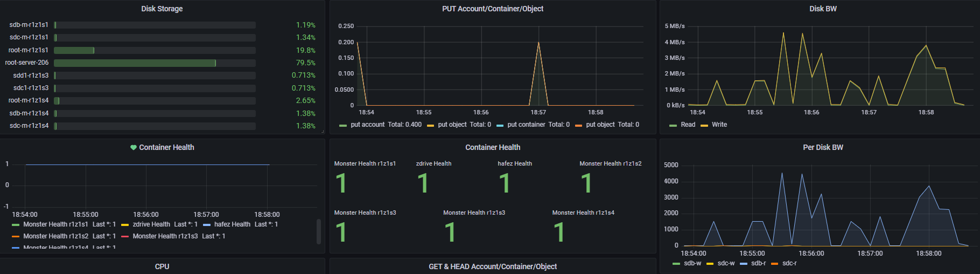Screen dimensions: 980x274
Task: Expand the Per Disk BW panel title menu
Action: click(823, 147)
